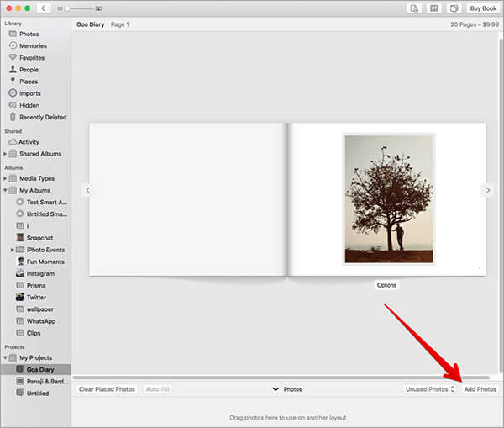Expand the iPhoto Events disclosure triangle
The image size is (504, 428).
pos(12,250)
